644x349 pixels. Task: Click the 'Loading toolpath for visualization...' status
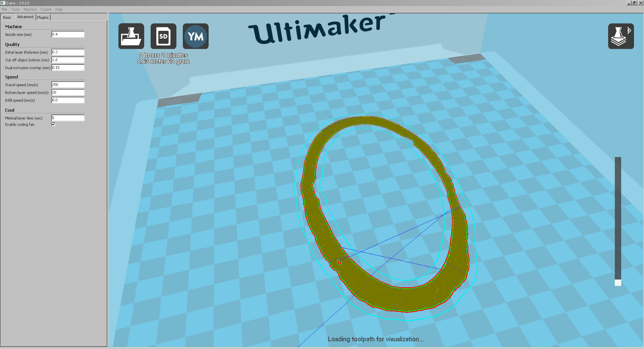point(376,339)
